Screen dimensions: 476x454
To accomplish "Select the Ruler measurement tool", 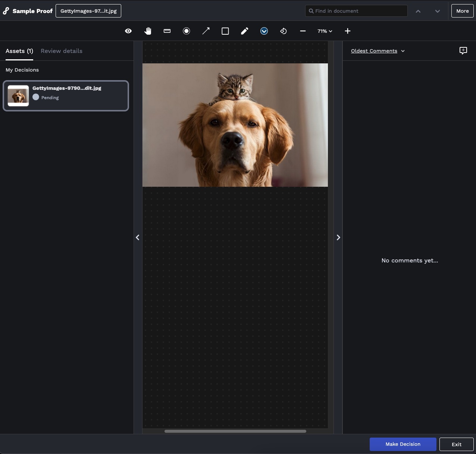I will [x=167, y=31].
